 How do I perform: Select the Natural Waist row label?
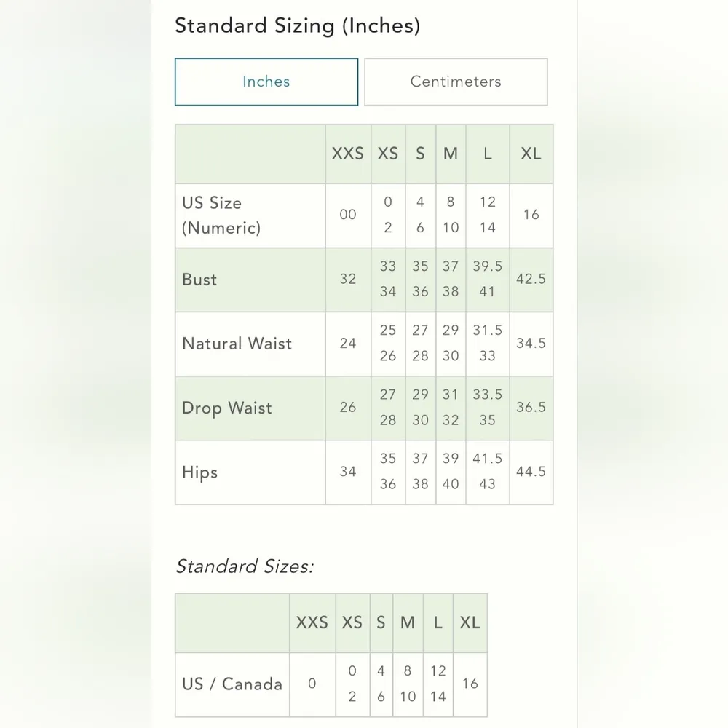pyautogui.click(x=237, y=344)
